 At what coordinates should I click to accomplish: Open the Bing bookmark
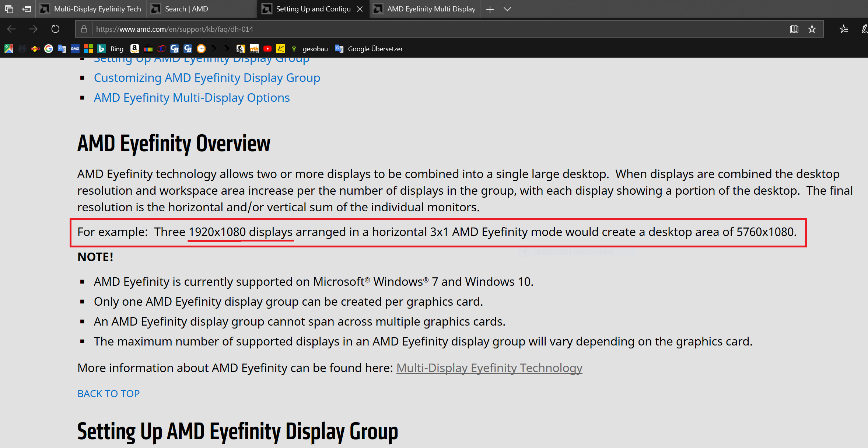tap(111, 49)
